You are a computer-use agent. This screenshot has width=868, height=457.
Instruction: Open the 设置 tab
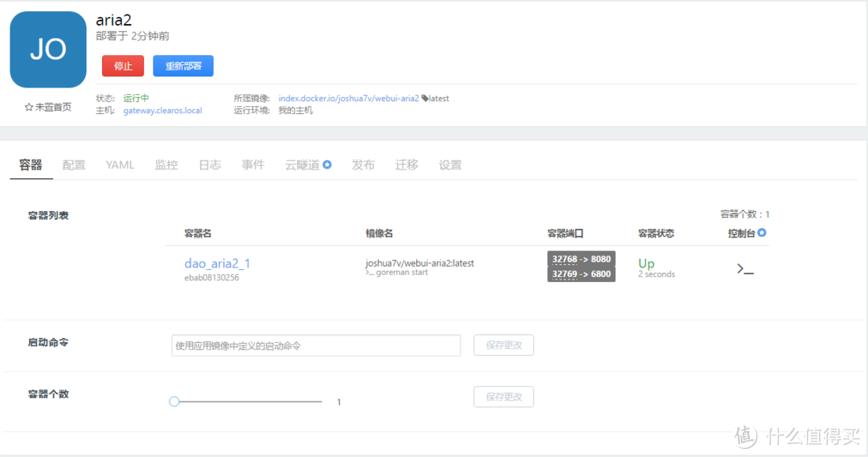[450, 165]
